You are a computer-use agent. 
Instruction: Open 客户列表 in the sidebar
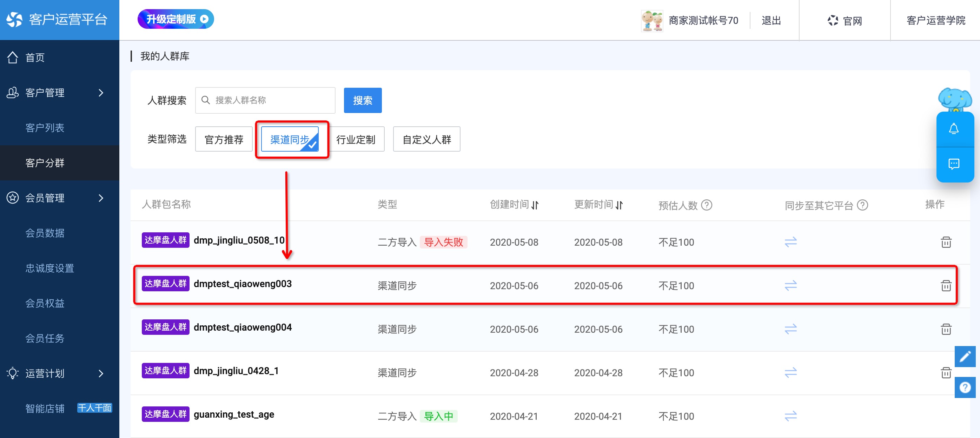pos(45,127)
